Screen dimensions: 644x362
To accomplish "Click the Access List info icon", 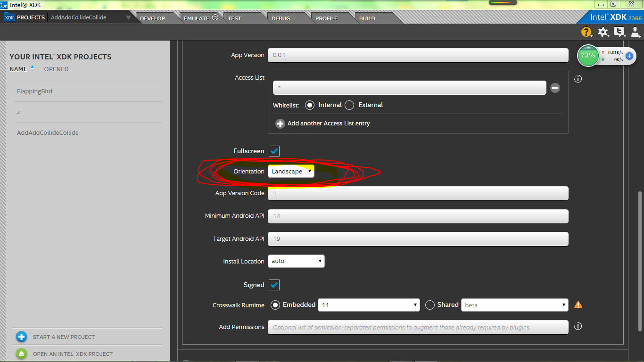I will (x=578, y=79).
